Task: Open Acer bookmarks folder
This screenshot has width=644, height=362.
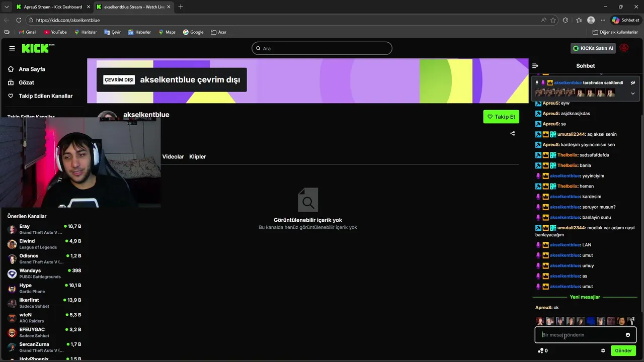Action: click(x=219, y=32)
